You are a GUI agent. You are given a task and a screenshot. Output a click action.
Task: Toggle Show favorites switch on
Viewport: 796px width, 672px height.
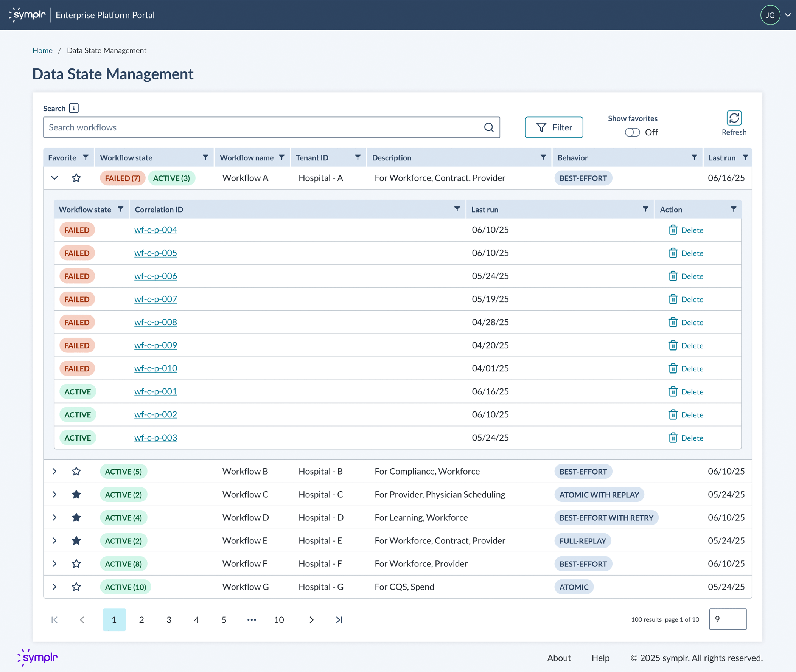click(x=632, y=132)
